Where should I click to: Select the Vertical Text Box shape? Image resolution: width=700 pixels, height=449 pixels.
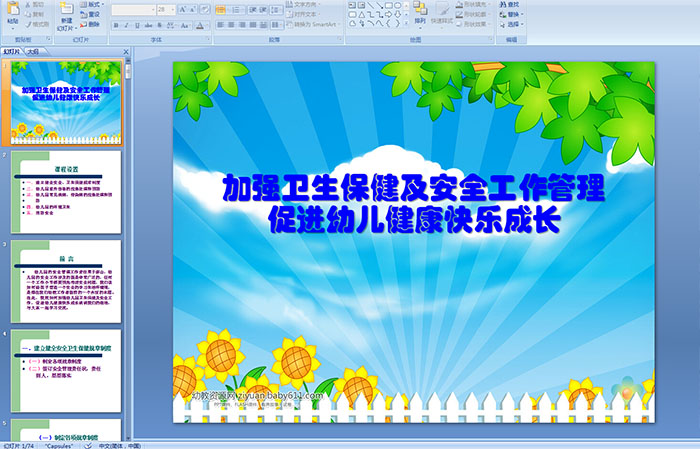click(361, 5)
